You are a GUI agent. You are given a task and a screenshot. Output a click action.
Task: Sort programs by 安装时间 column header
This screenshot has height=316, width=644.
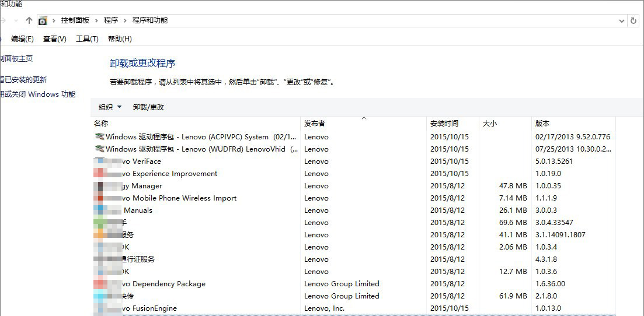tap(444, 124)
